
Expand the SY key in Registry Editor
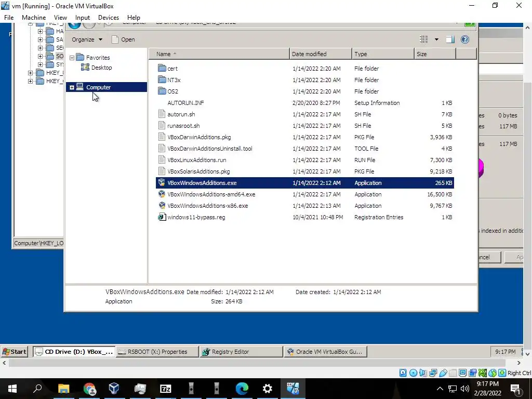point(40,64)
